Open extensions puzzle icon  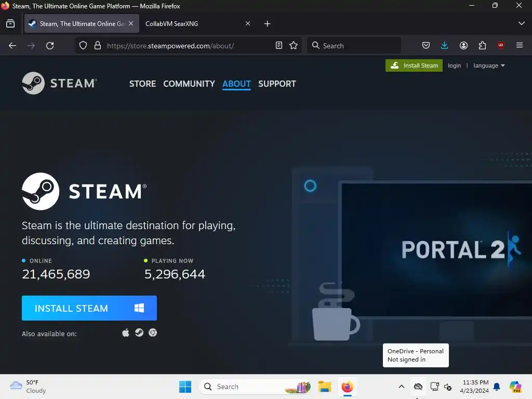(482, 46)
